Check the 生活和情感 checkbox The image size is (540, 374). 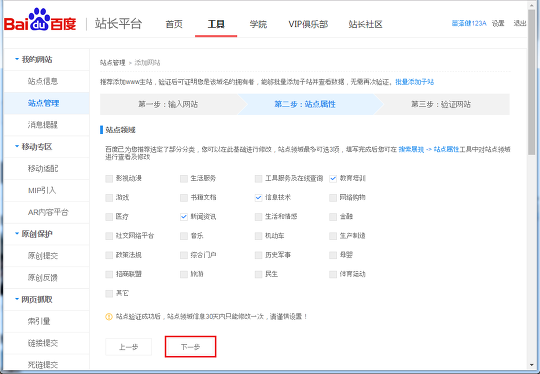tap(259, 217)
